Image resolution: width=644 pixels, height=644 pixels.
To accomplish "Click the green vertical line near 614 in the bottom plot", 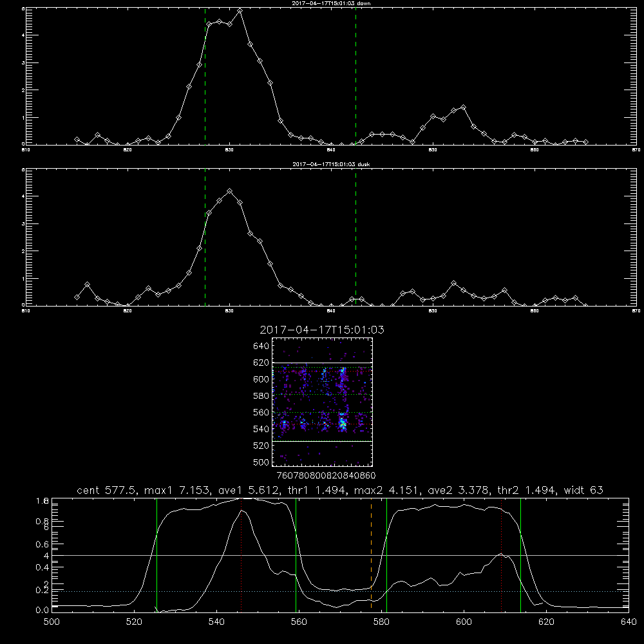I will [520, 554].
